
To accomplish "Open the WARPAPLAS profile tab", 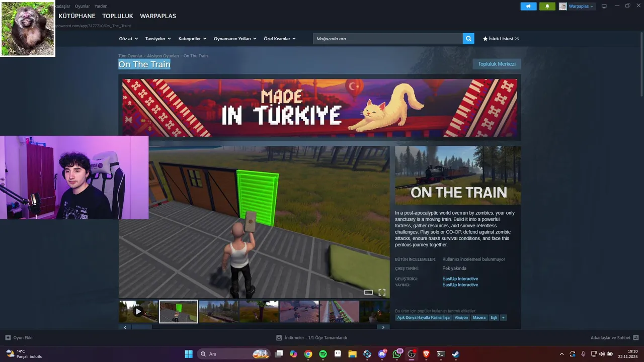I will point(158,16).
